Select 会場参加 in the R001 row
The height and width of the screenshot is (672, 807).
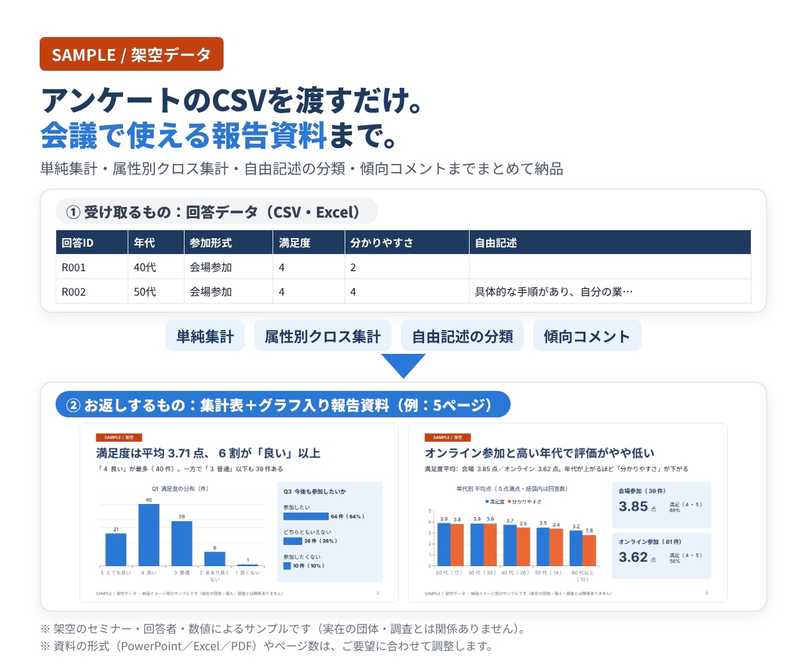coord(229,267)
